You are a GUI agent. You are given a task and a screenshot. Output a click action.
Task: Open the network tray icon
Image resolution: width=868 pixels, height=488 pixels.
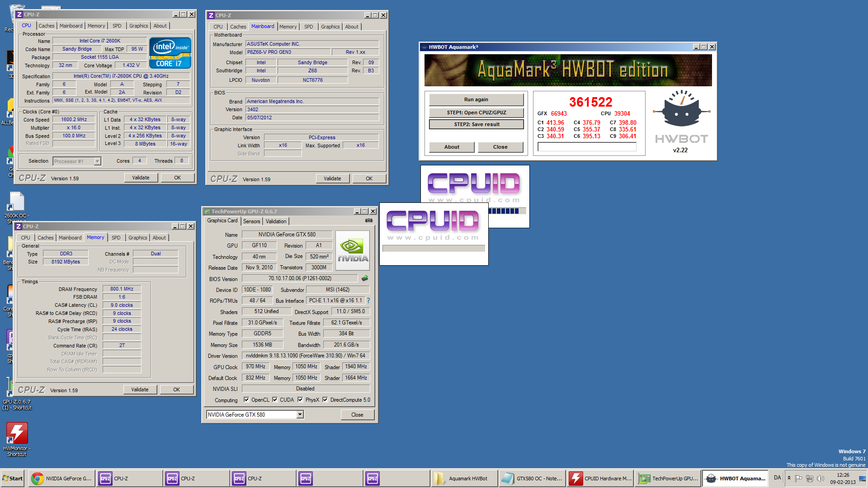point(810,478)
